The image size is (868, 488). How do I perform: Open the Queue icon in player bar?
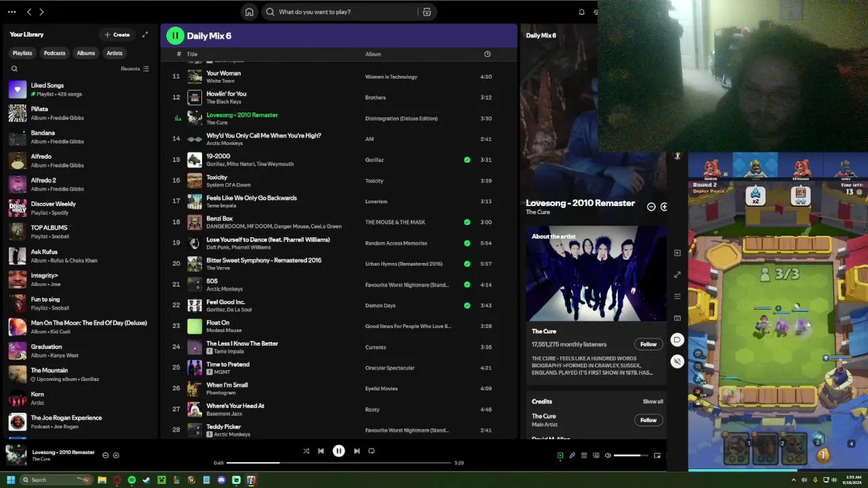(x=584, y=455)
